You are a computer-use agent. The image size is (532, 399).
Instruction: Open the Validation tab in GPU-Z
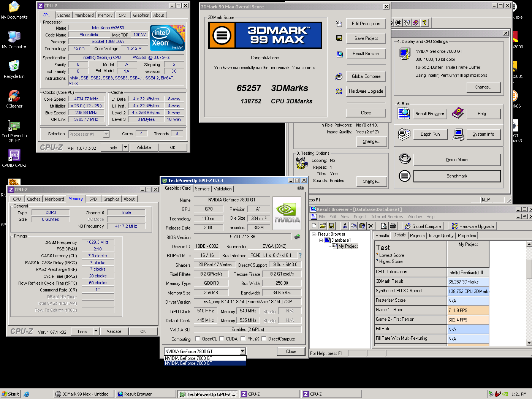click(223, 189)
